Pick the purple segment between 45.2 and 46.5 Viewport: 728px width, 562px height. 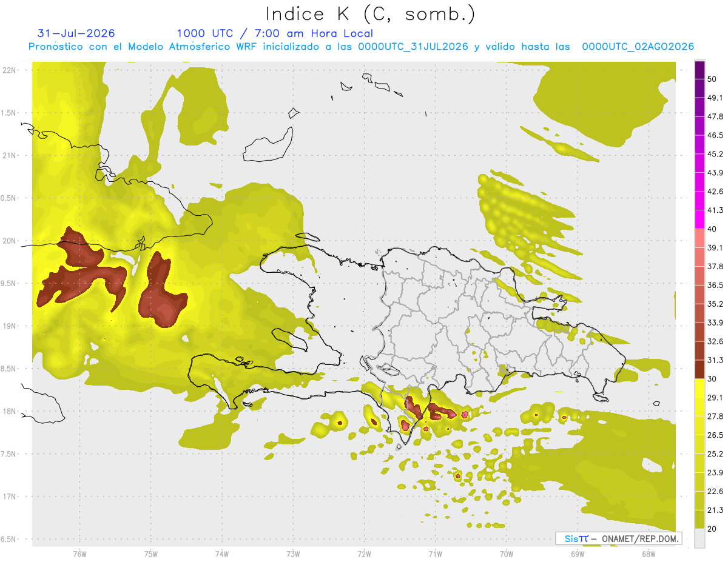click(699, 145)
